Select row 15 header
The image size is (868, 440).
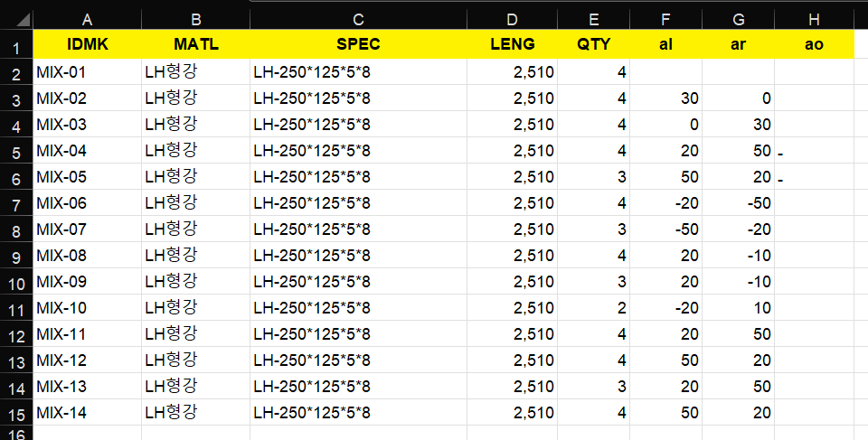point(16,413)
